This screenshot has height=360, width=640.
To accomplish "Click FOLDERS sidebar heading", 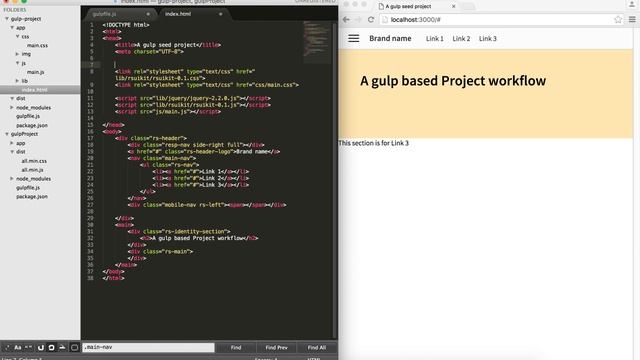I will 15,10.
